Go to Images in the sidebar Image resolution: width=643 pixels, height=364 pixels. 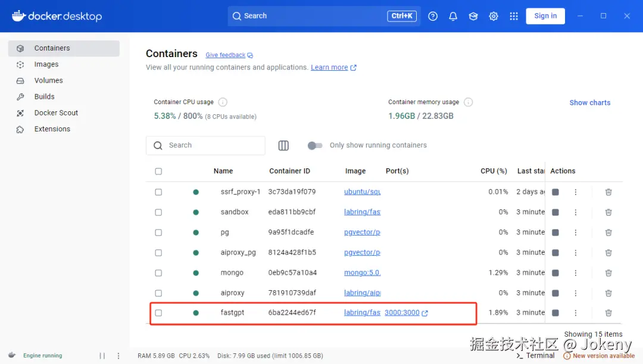(x=64, y=64)
